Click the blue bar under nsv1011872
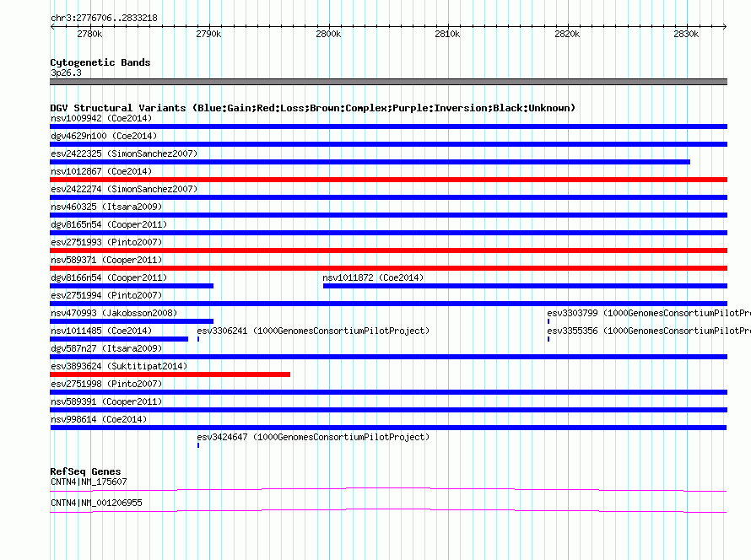Screen dimensions: 751x560 point(526,286)
